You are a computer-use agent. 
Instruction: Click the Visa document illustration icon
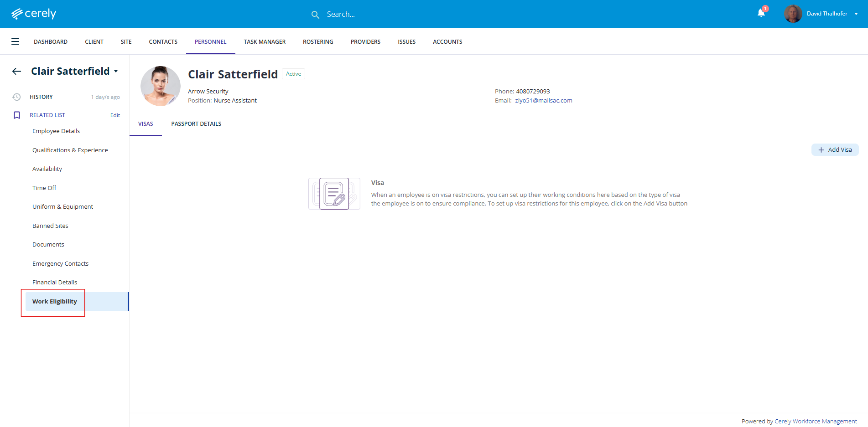334,194
